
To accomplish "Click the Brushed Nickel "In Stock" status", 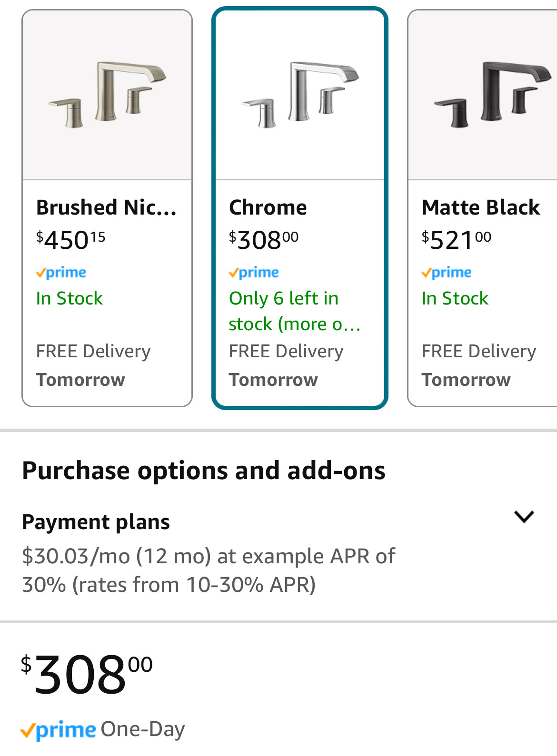I will [x=70, y=298].
